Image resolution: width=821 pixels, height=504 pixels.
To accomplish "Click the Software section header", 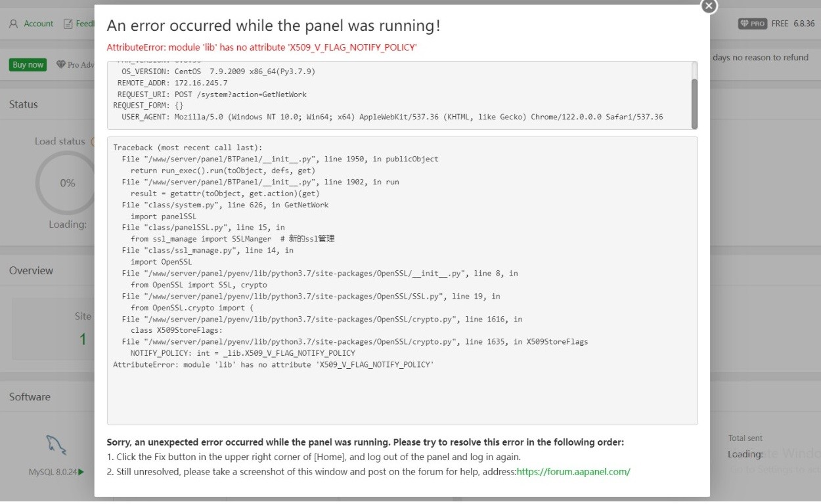I will click(30, 397).
